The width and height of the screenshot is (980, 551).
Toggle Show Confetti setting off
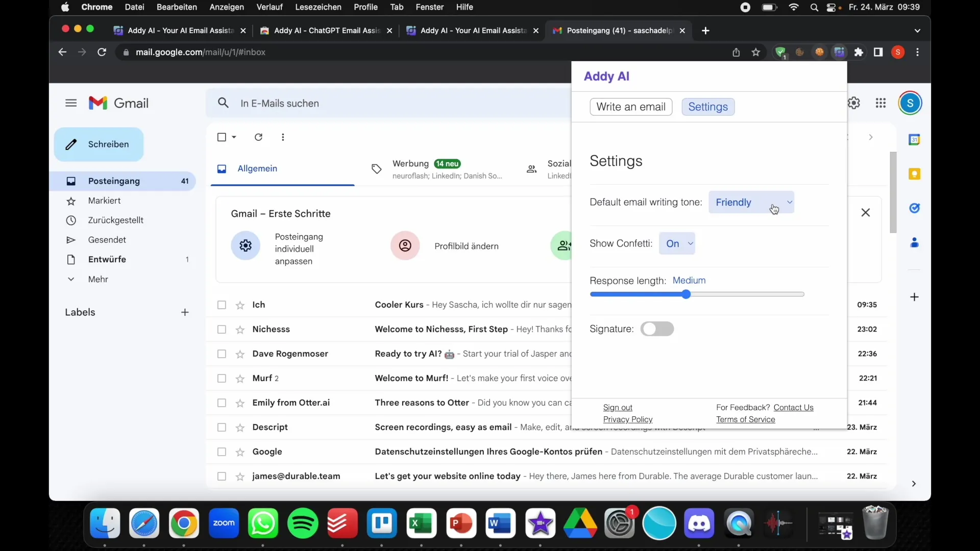coord(678,243)
